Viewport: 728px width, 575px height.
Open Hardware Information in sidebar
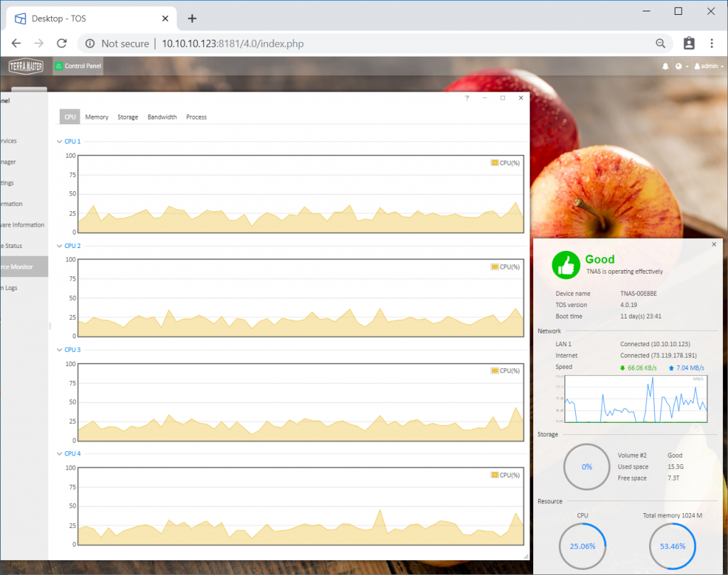coord(22,225)
